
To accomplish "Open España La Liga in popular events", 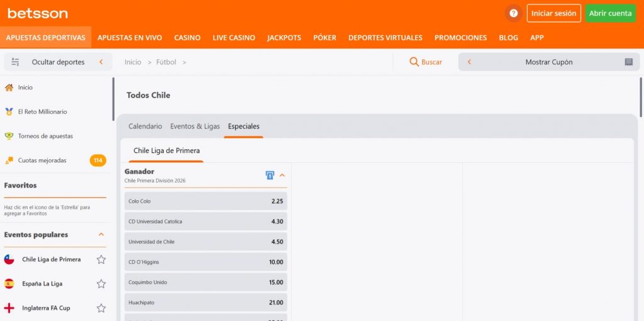I will [x=42, y=284].
